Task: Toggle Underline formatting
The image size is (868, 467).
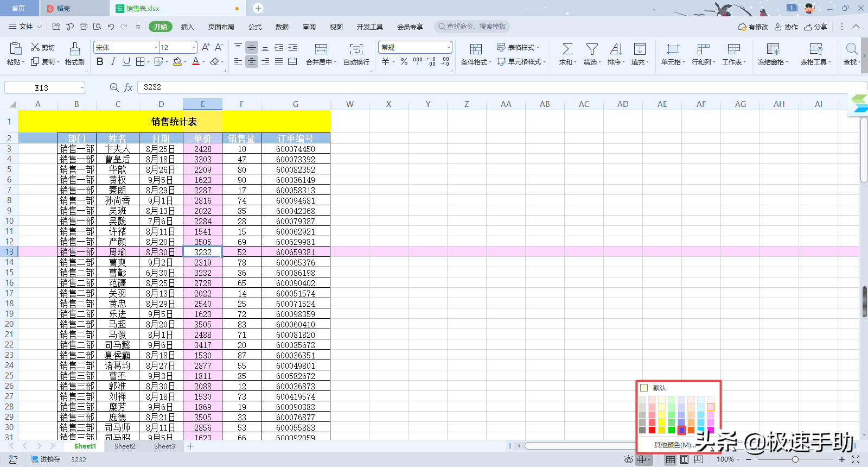Action: (x=126, y=62)
